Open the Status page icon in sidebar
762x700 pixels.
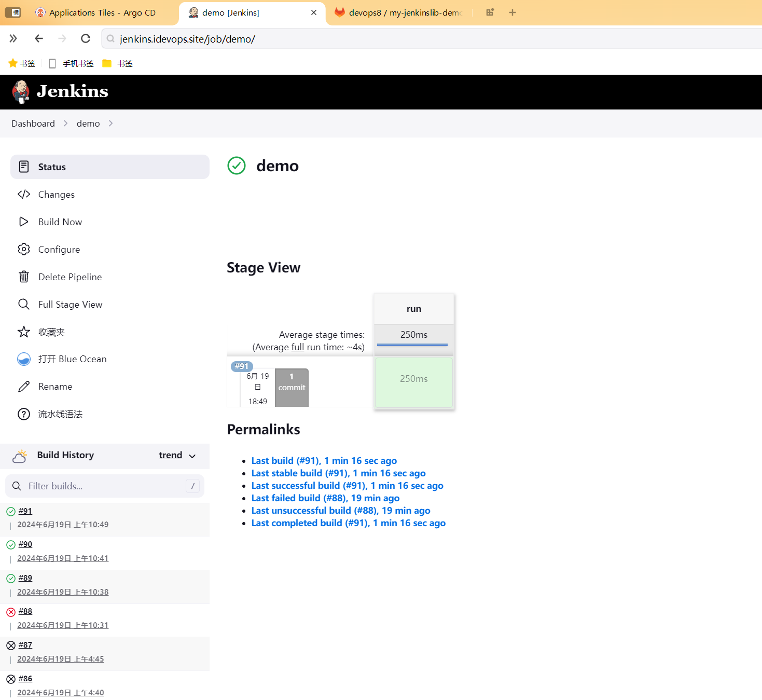[x=24, y=167]
